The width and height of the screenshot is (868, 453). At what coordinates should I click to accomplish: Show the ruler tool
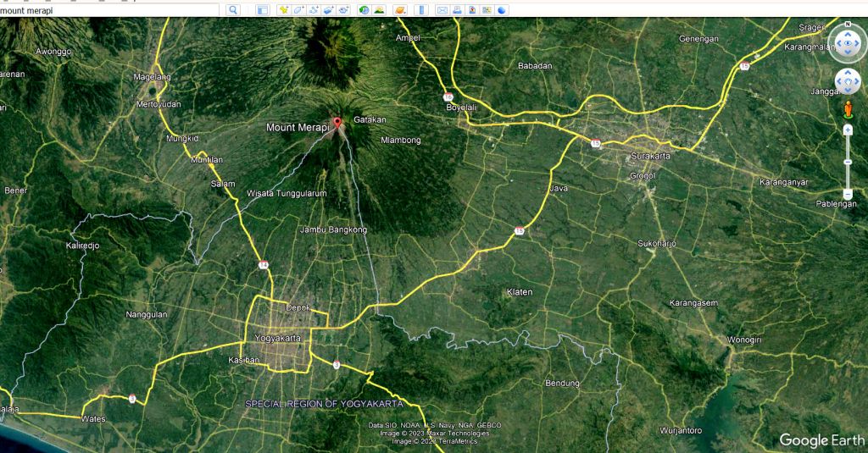tap(420, 10)
